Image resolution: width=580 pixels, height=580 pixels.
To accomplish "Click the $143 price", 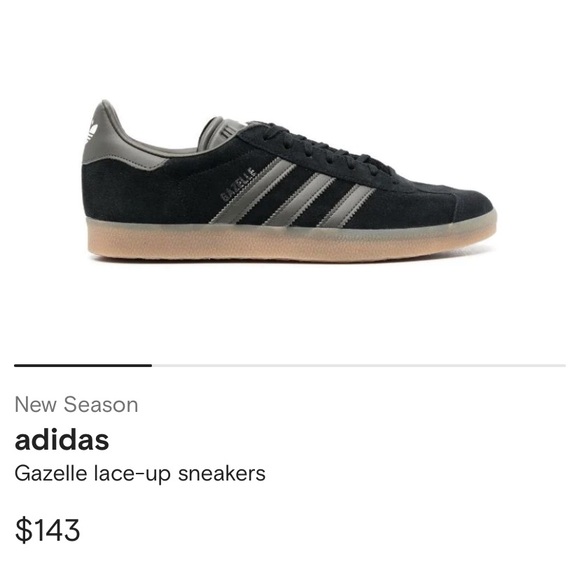I will [47, 530].
